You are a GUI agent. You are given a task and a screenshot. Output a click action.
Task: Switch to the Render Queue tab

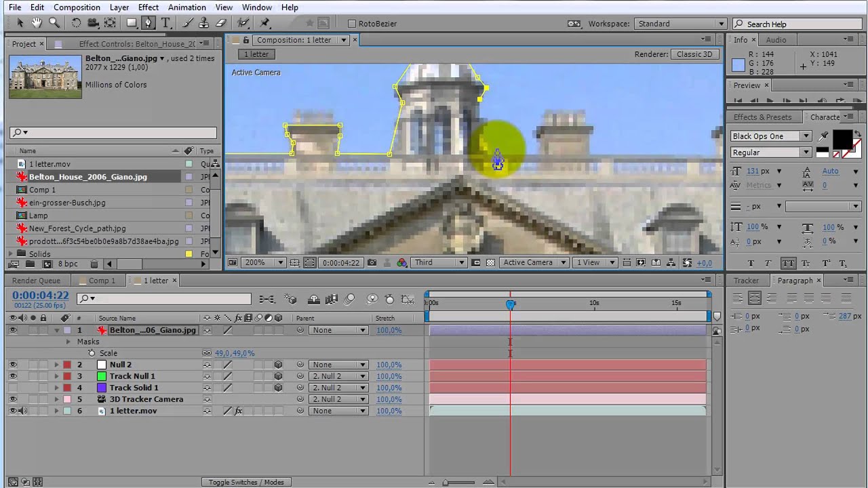pos(36,281)
